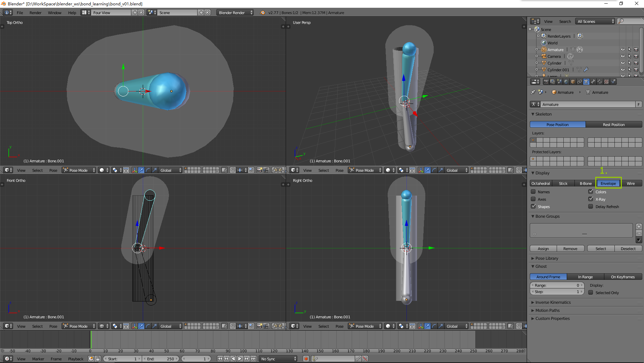Open the Physics properties tab icon
644x363 pixels.
coord(613,82)
